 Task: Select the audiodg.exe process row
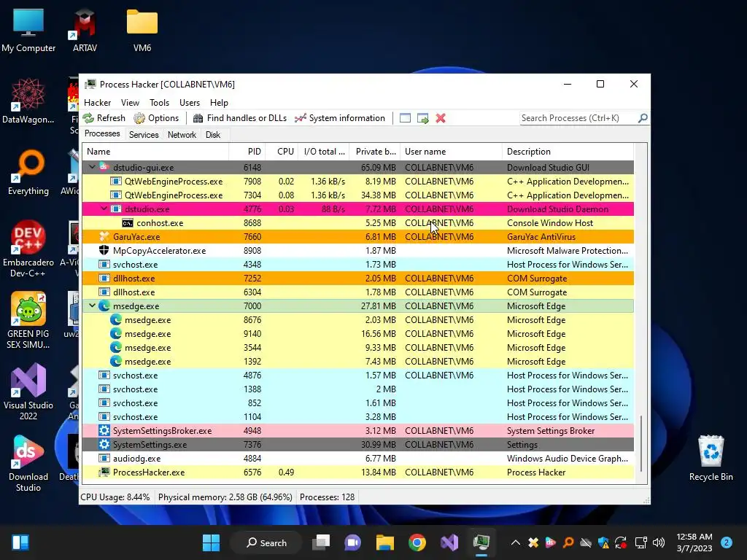[357, 458]
